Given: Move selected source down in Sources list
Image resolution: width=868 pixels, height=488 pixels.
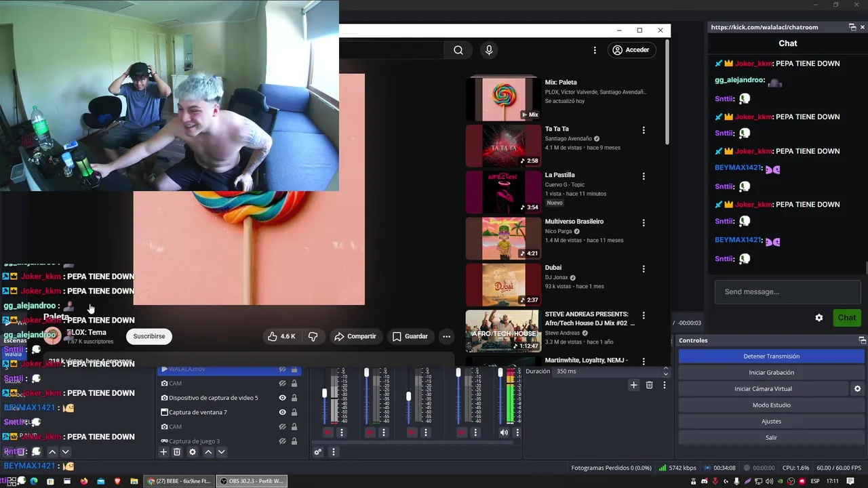Looking at the screenshot, I should coord(221,452).
